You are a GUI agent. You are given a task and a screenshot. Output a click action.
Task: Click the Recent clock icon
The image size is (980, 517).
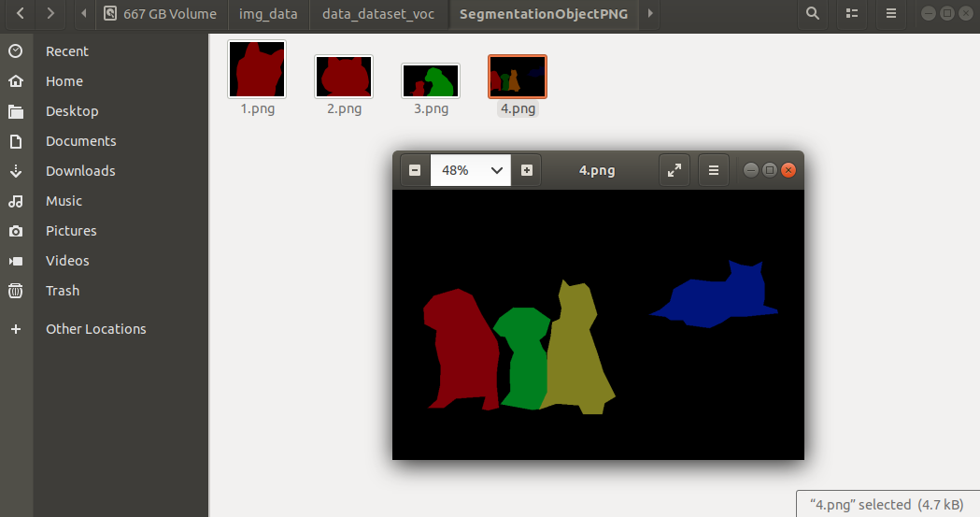click(16, 51)
